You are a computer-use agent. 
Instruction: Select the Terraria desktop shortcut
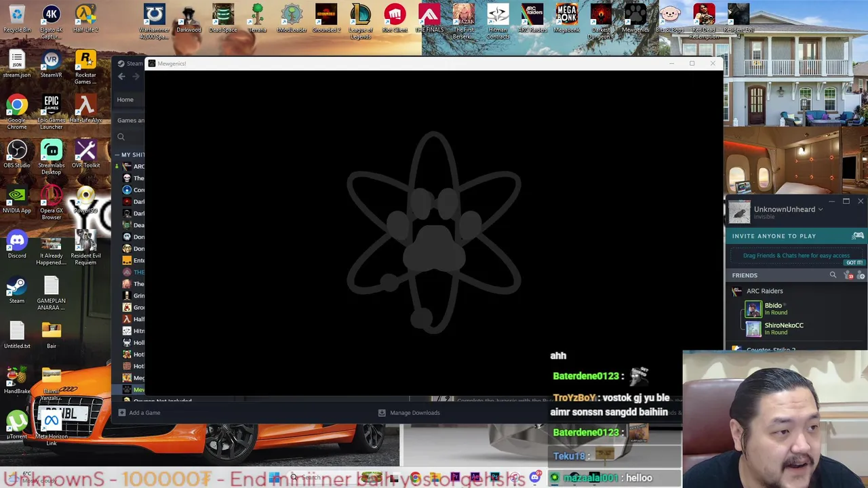click(257, 19)
